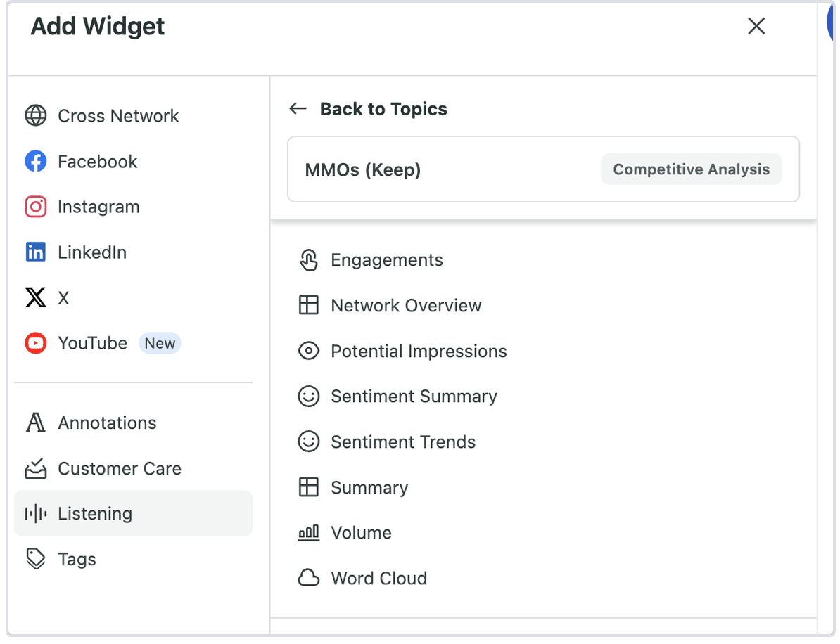This screenshot has width=840, height=644.
Task: Select the Facebook logo icon
Action: pos(36,161)
